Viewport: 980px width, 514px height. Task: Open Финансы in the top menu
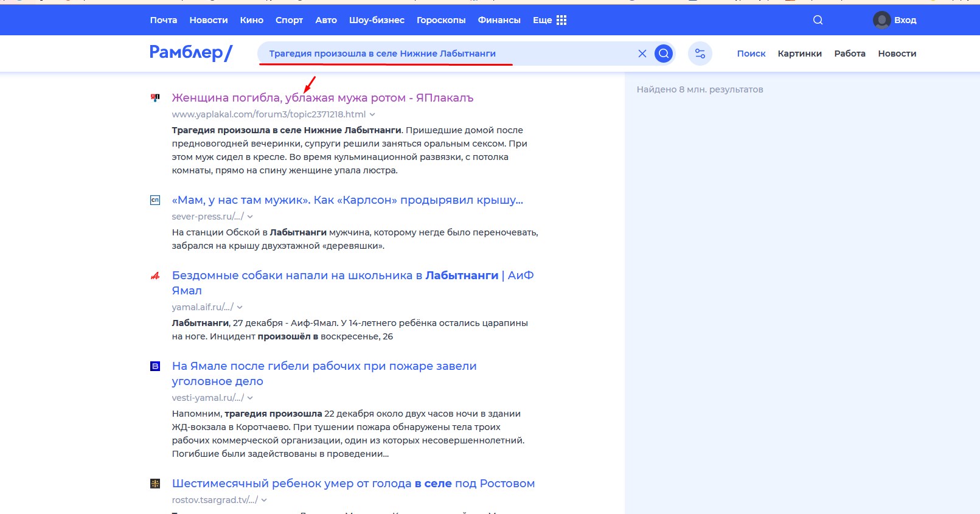(499, 20)
